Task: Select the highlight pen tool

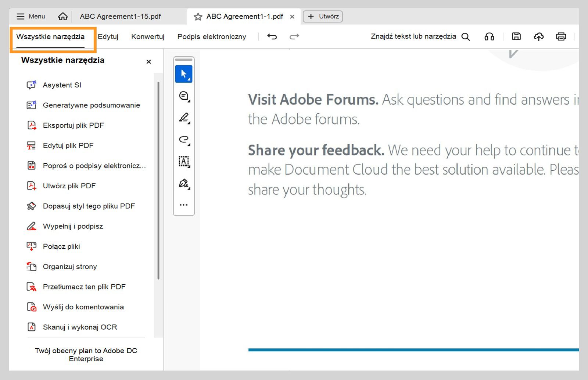Action: tap(184, 118)
